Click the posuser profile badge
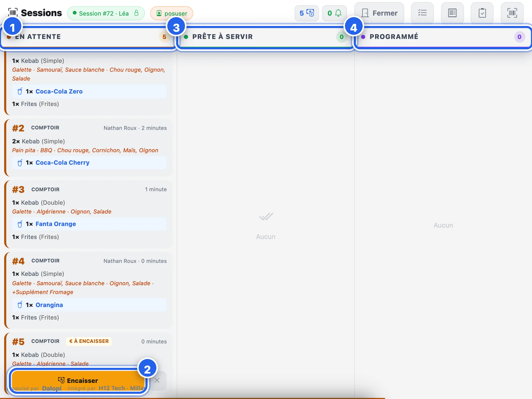 pos(172,13)
